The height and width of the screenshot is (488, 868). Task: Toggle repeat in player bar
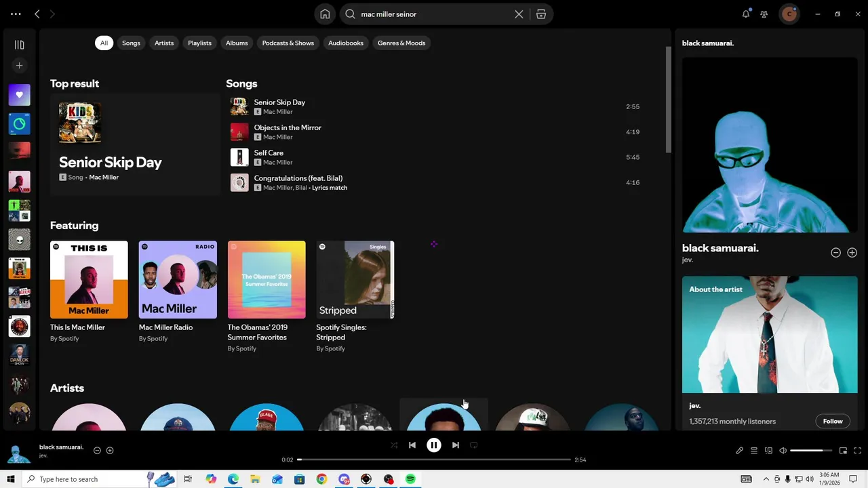tap(474, 445)
